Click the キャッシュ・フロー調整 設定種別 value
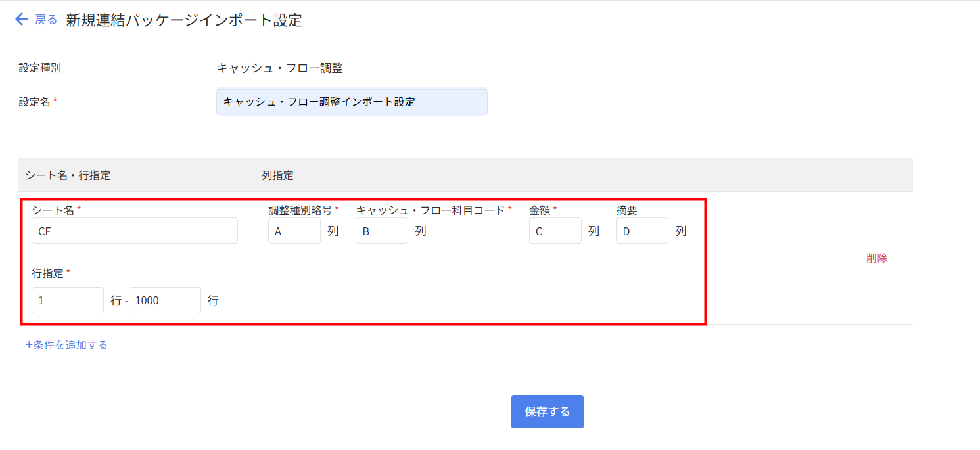 pos(280,68)
